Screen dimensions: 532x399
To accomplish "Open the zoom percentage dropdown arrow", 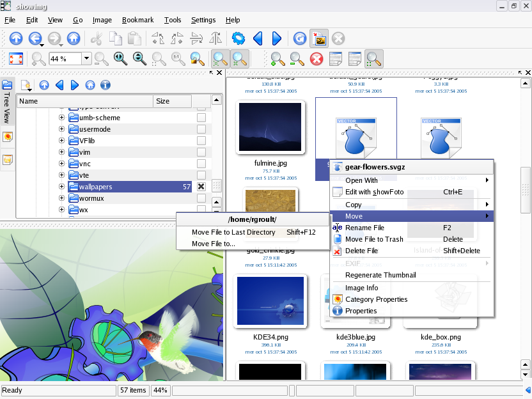I will [x=86, y=59].
